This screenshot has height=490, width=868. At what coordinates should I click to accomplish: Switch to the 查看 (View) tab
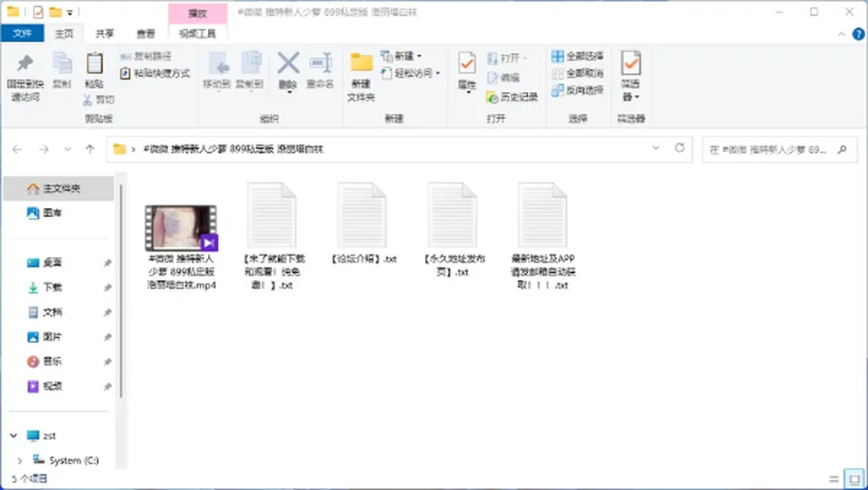click(146, 33)
